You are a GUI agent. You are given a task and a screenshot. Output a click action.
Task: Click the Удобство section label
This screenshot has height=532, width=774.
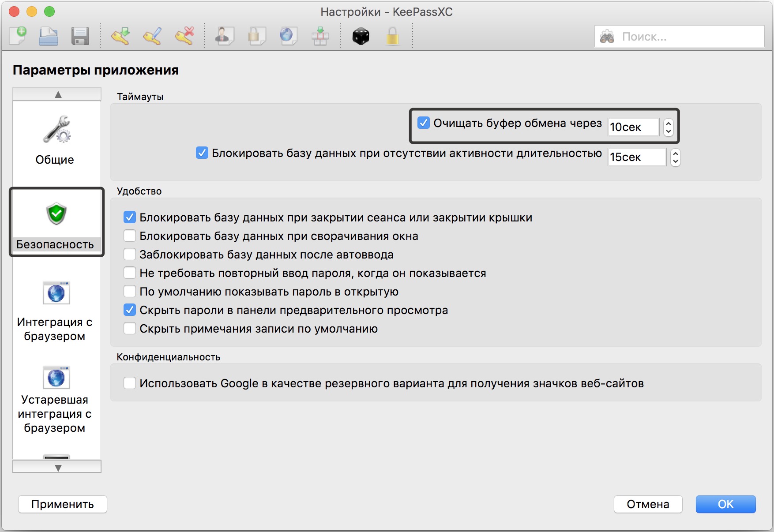[139, 191]
